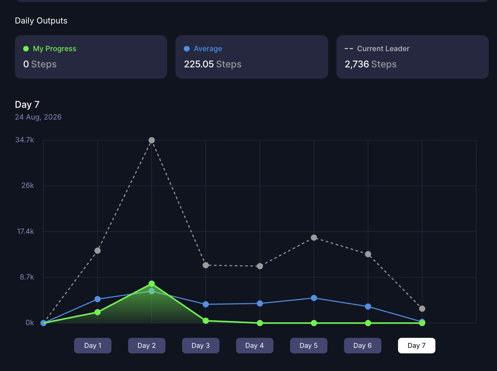Click the leader's grey data point on Day 4
This screenshot has width=497, height=371.
260,266
